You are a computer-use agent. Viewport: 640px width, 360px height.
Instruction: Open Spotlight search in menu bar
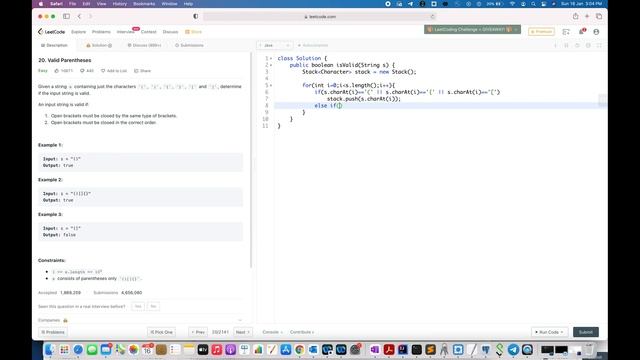pos(533,4)
